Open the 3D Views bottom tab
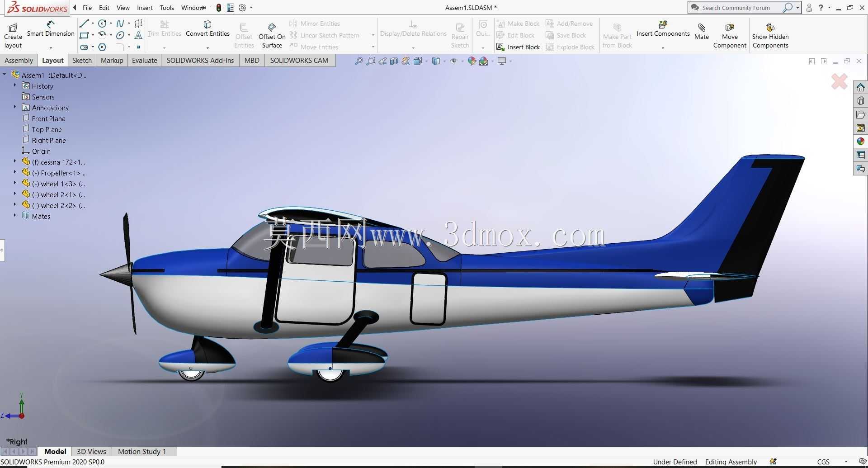The image size is (868, 468). (91, 451)
